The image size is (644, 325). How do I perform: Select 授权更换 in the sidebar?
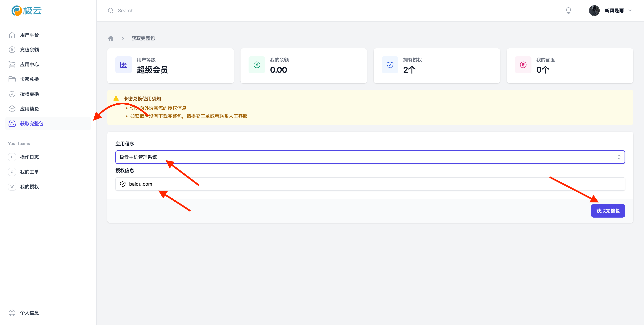coord(29,94)
